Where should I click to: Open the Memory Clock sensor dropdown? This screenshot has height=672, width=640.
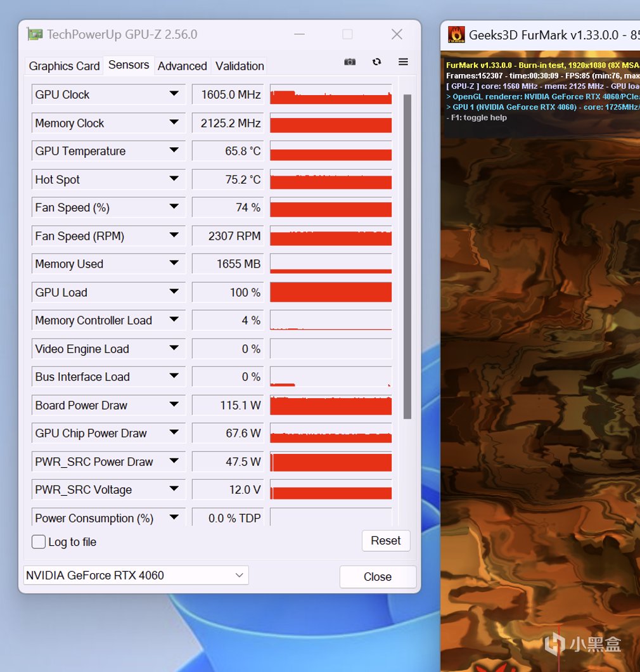point(174,122)
